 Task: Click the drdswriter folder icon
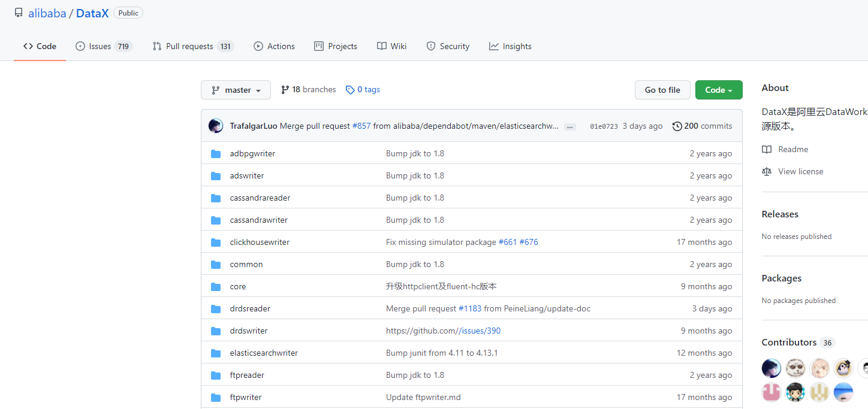tap(216, 331)
